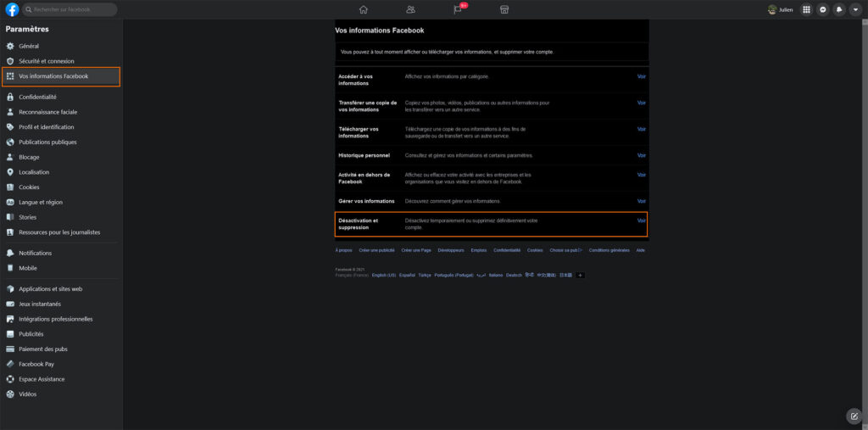Switch language to Español

tap(407, 275)
